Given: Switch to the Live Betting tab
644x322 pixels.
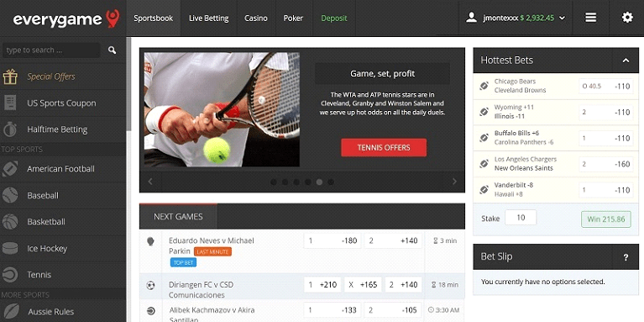Looking at the screenshot, I should click(x=208, y=18).
